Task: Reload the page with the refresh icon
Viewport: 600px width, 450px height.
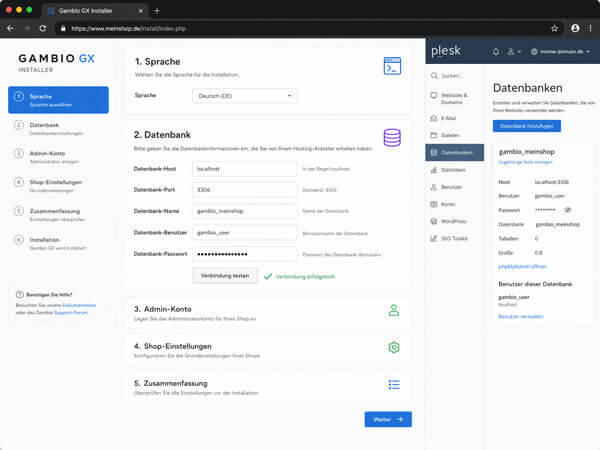Action: pos(43,28)
